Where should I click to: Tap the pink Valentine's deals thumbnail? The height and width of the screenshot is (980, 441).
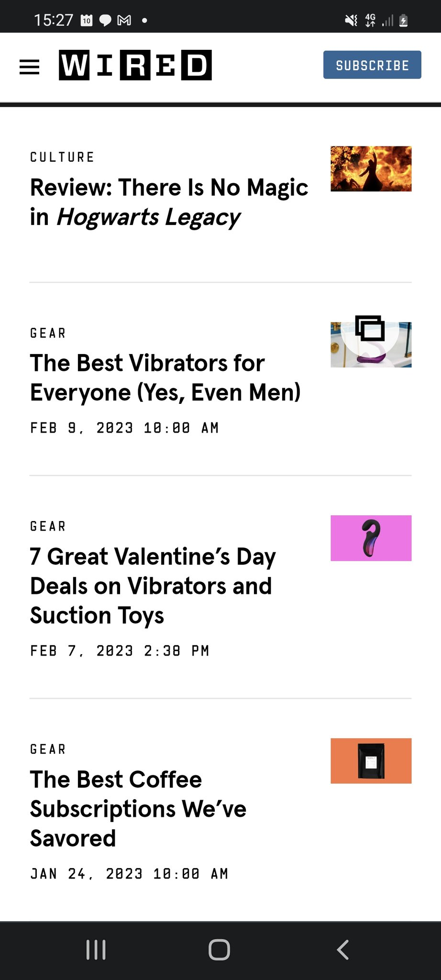[371, 538]
